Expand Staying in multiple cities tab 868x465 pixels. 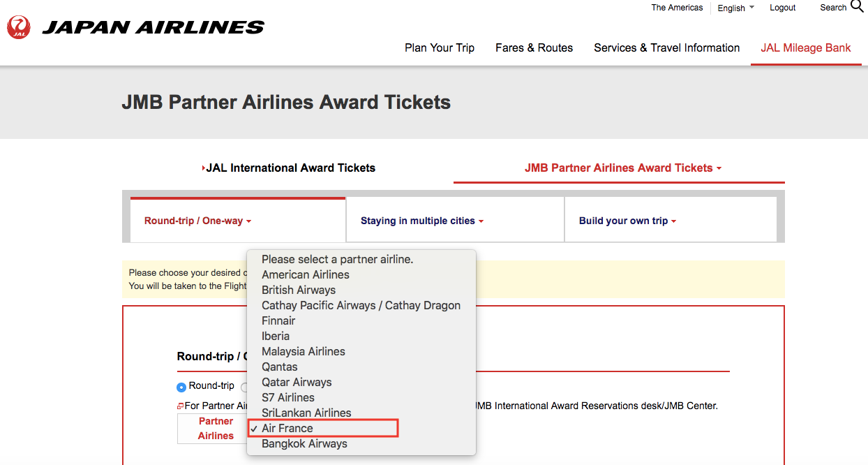(x=421, y=221)
